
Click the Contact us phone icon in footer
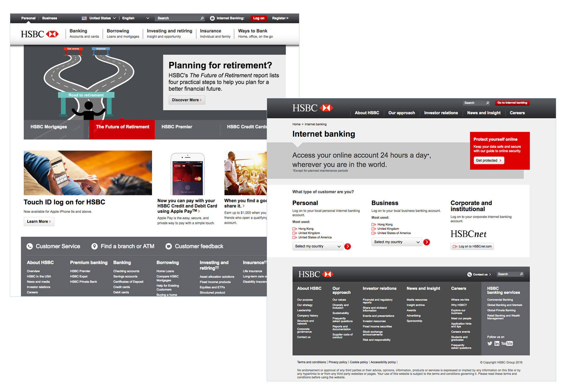coord(469,274)
